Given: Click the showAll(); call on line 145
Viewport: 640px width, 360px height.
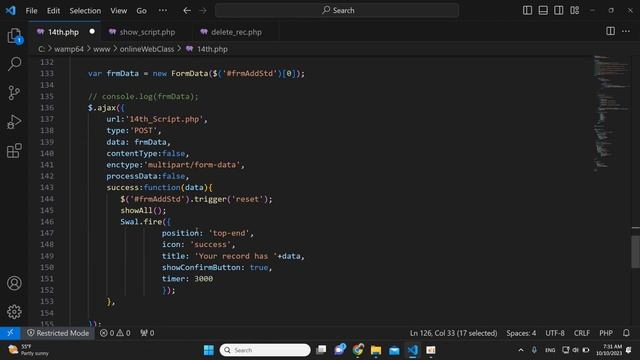Looking at the screenshot, I should tap(143, 210).
